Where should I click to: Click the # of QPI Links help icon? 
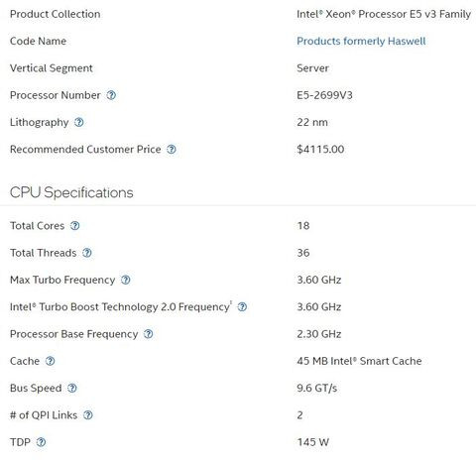88,415
